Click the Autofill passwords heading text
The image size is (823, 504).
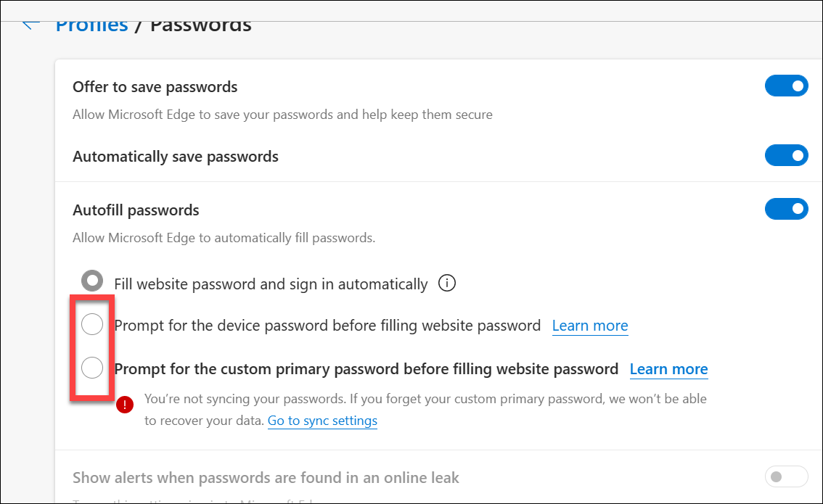click(x=136, y=210)
